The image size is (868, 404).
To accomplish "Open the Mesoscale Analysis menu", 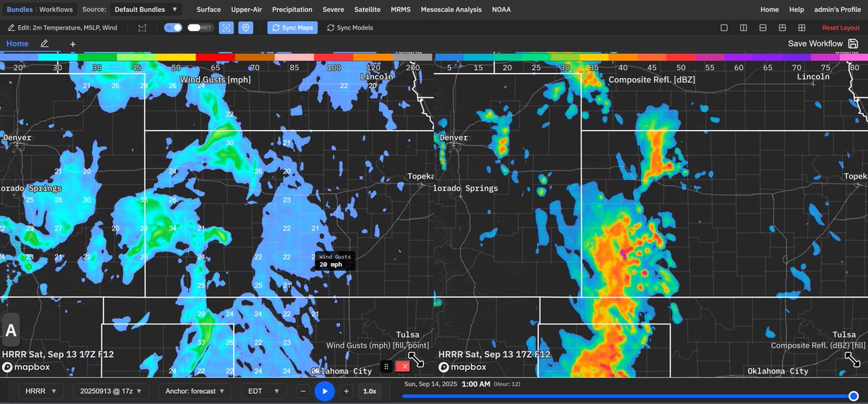I will [x=452, y=9].
